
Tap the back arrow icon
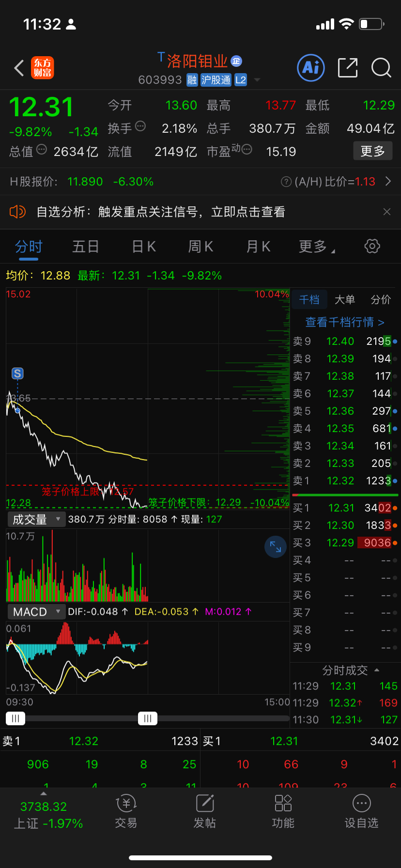coord(19,68)
